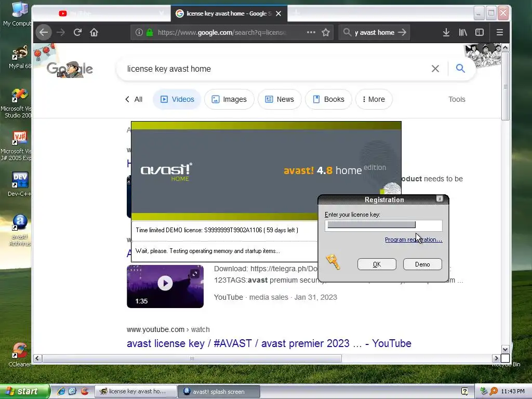Click the magnifier icon in system tray

tap(494, 391)
